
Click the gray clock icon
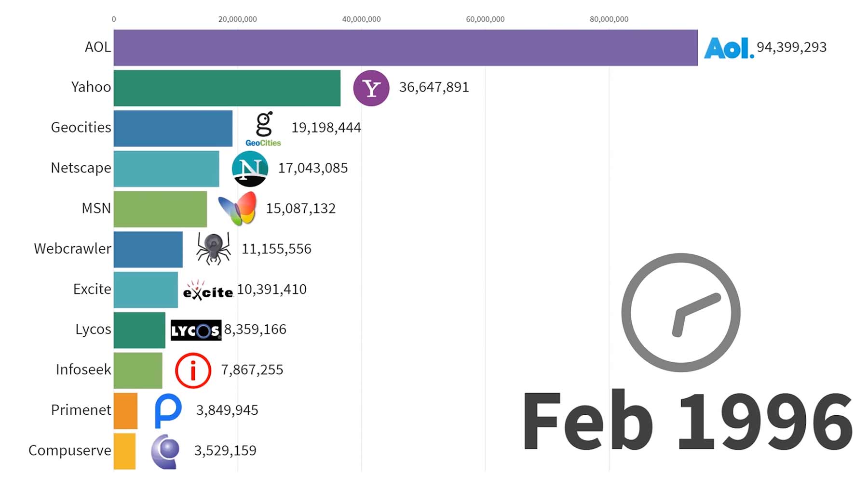[x=680, y=313]
